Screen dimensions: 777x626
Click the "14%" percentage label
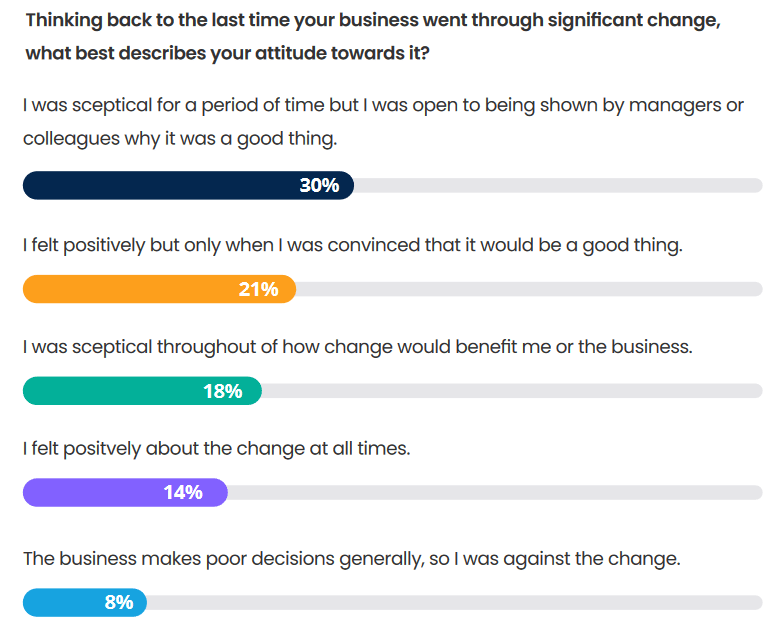(x=183, y=492)
